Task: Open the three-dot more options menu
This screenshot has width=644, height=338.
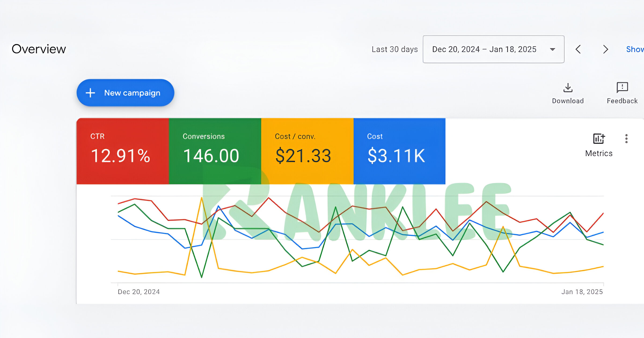Action: pos(626,139)
